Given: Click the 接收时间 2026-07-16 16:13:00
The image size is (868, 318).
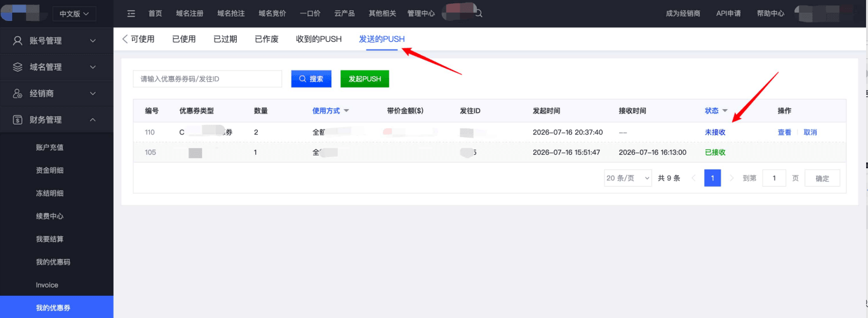Looking at the screenshot, I should tap(653, 152).
